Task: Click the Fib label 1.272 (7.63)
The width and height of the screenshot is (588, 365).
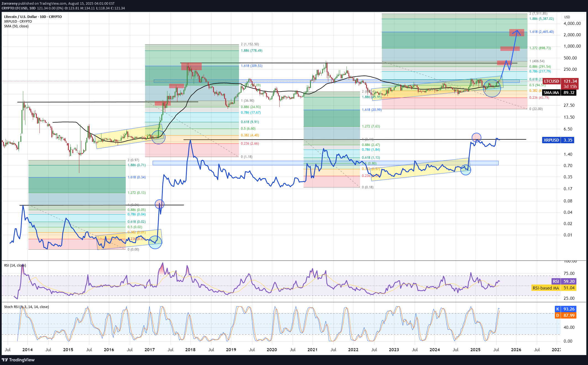Action: [x=371, y=126]
